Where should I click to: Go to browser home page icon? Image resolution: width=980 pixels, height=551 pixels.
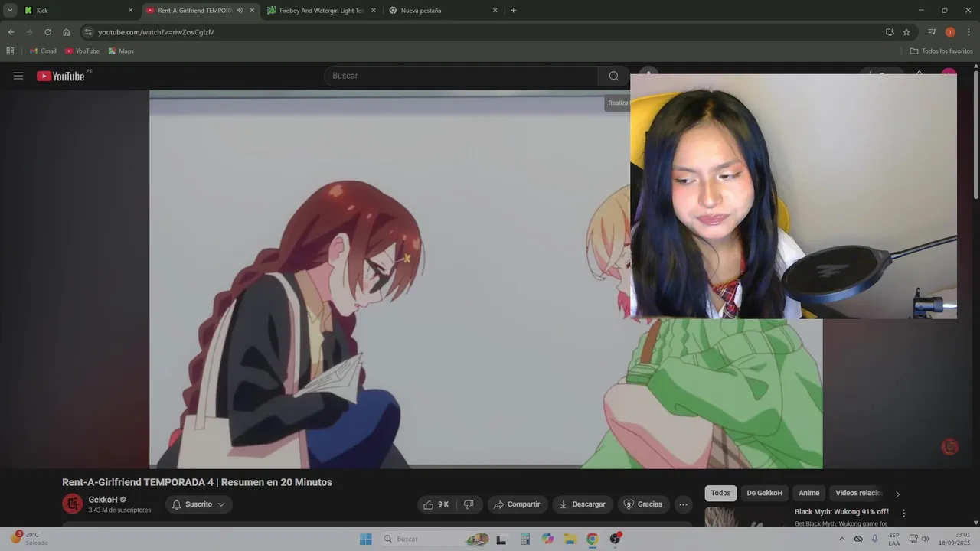tap(67, 32)
